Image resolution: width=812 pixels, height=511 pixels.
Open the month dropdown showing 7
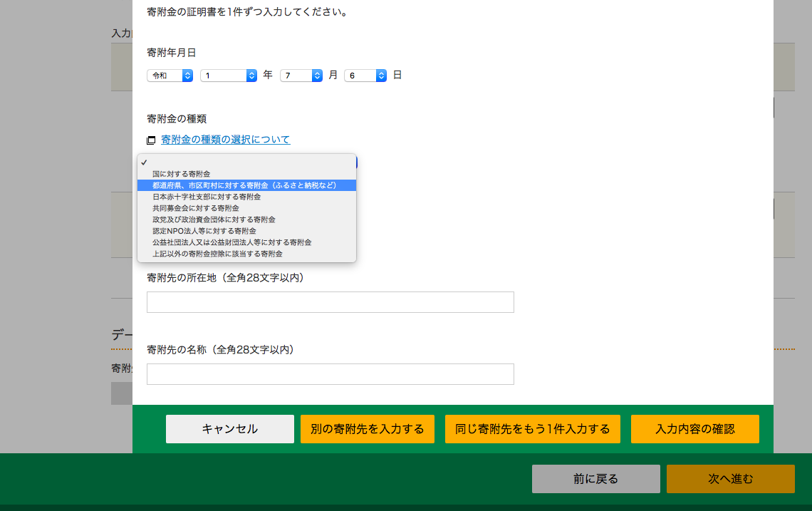tap(301, 75)
